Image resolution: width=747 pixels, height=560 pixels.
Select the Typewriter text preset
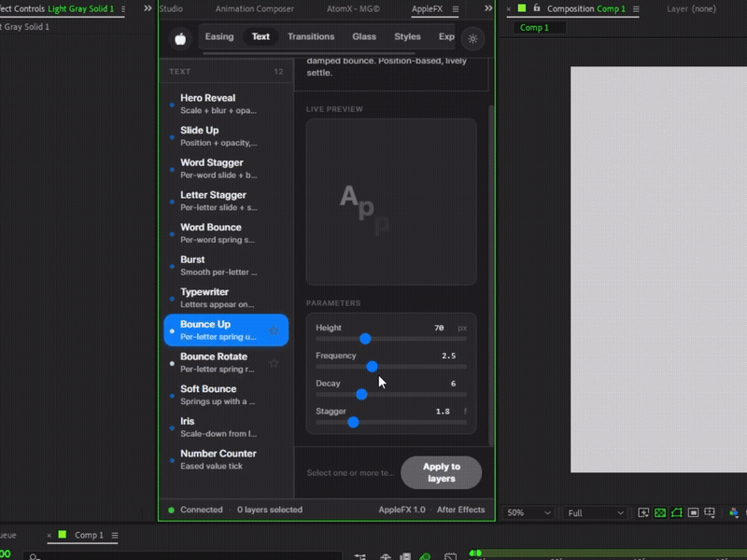(226, 298)
